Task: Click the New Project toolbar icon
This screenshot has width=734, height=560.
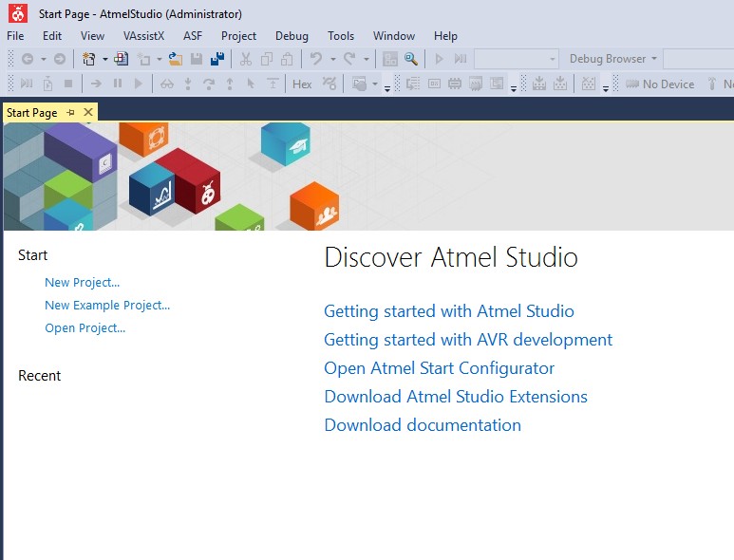Action: pos(88,59)
